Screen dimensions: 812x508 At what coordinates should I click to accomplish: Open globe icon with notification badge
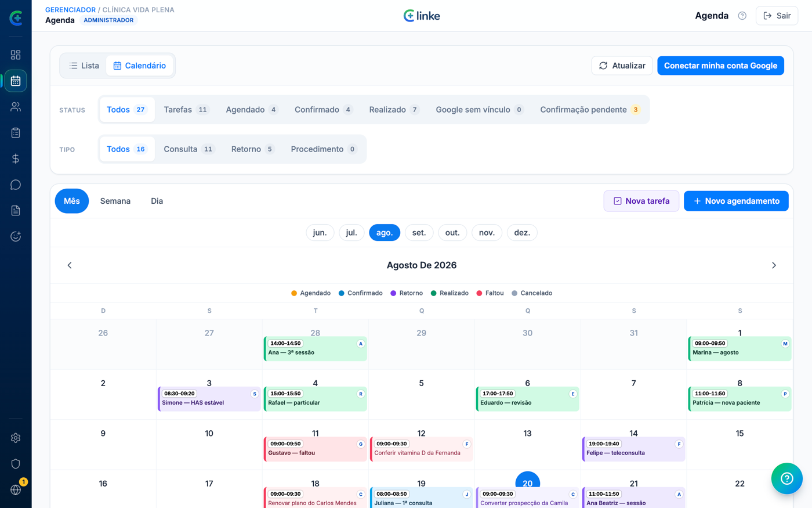pyautogui.click(x=16, y=489)
